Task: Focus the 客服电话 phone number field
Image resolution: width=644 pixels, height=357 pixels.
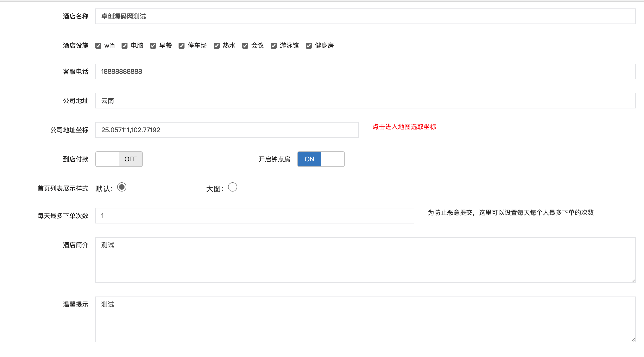Action: pos(365,71)
